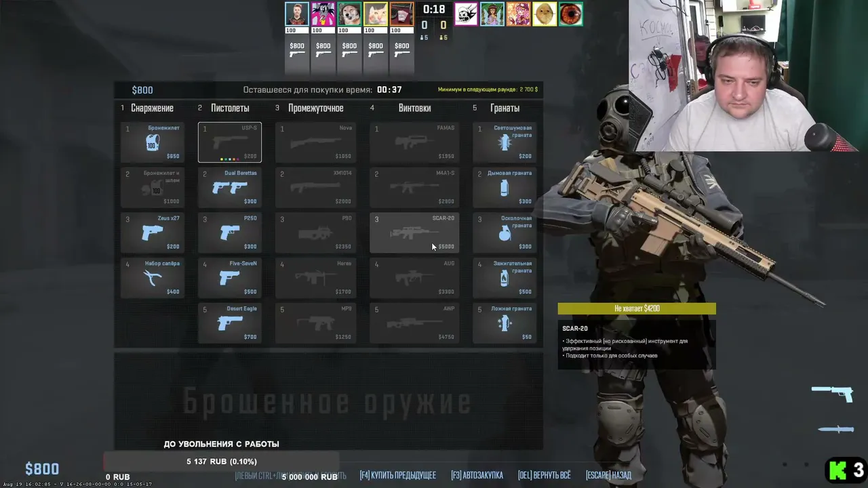Click the green Kick logo
868x488 pixels.
point(838,470)
